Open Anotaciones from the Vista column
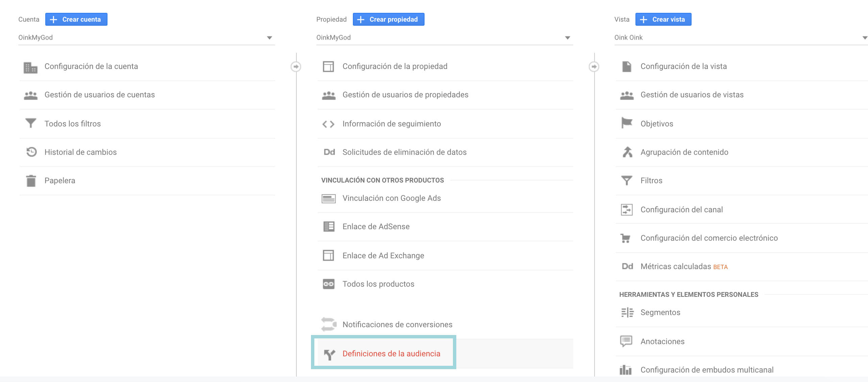This screenshot has height=382, width=868. point(662,341)
